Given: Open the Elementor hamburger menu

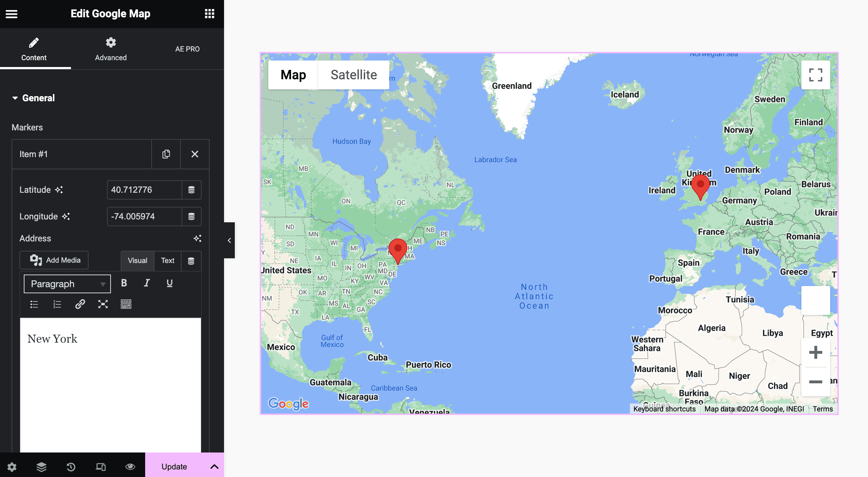Looking at the screenshot, I should (12, 14).
